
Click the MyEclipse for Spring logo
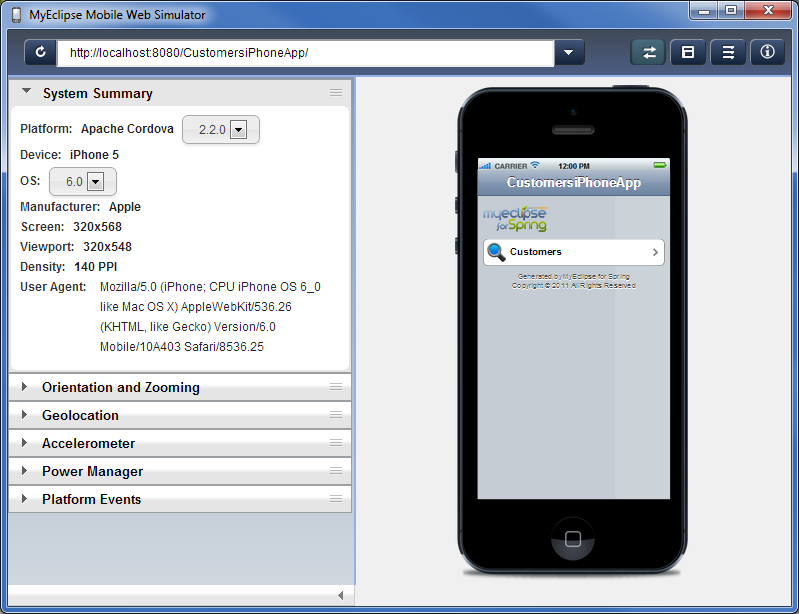click(x=515, y=219)
